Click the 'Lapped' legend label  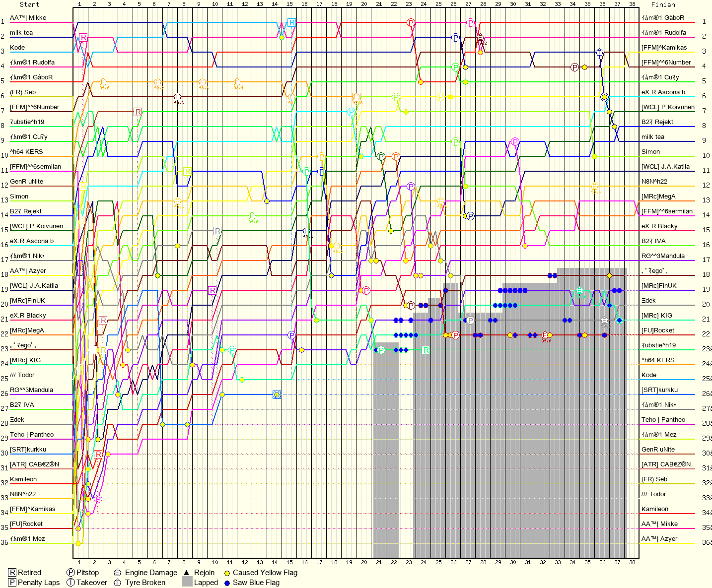pos(206,583)
